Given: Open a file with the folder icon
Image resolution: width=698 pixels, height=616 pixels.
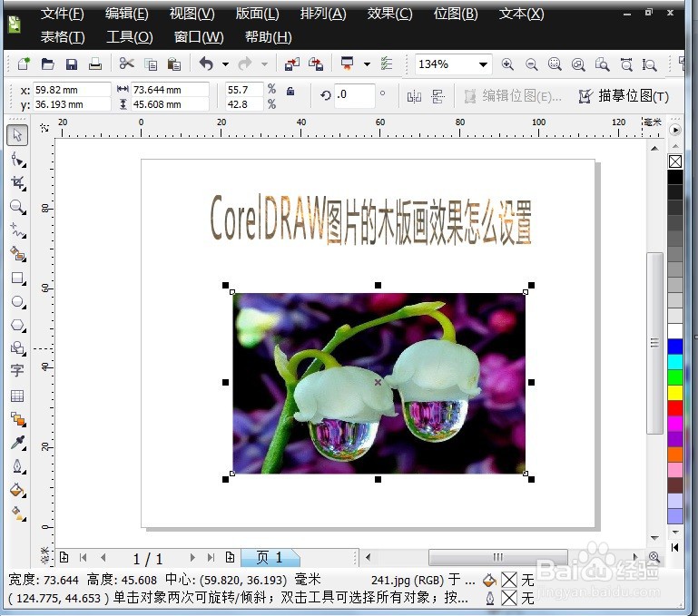Looking at the screenshot, I should [x=47, y=64].
